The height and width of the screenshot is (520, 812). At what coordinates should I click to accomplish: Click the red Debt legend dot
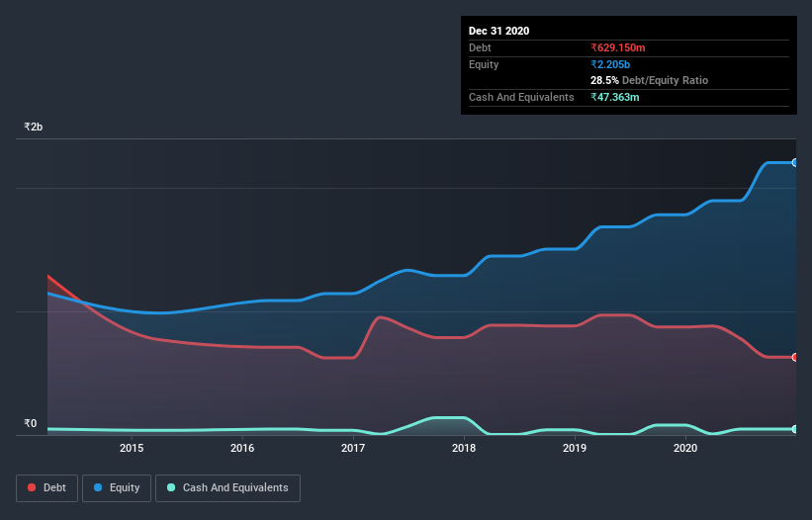(32, 487)
